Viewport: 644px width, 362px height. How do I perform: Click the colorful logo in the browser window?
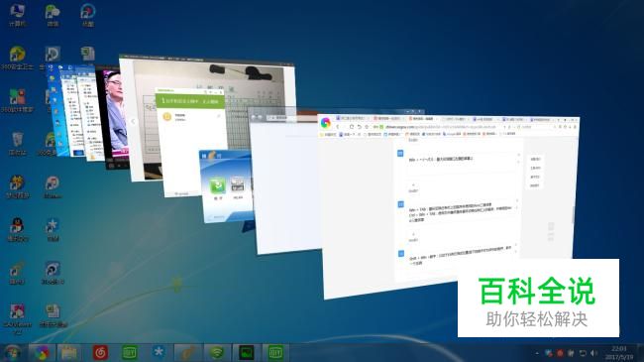[326, 123]
